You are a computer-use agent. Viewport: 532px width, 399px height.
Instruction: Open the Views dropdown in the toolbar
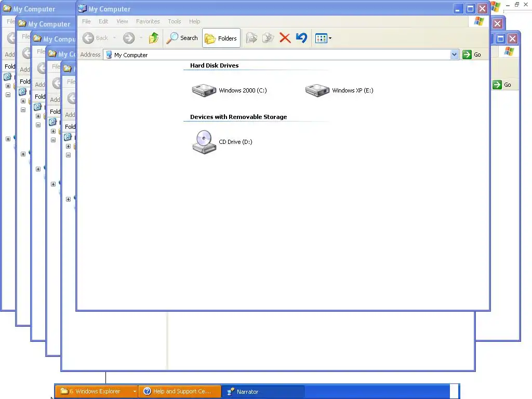323,38
